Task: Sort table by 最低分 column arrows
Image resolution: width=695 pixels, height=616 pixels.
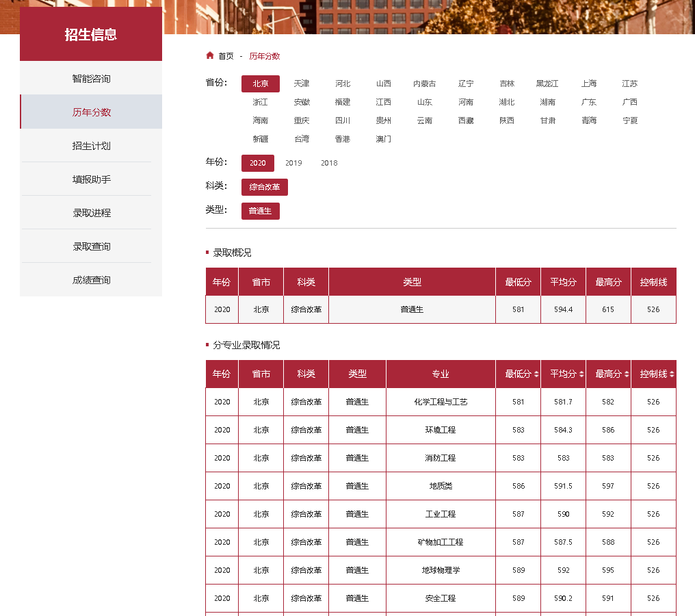Action: [536, 374]
